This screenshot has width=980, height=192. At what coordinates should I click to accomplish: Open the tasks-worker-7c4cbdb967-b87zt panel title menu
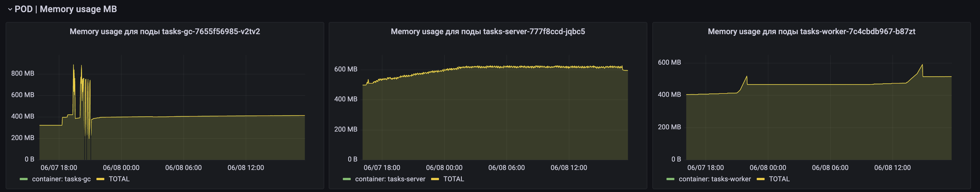[811, 32]
